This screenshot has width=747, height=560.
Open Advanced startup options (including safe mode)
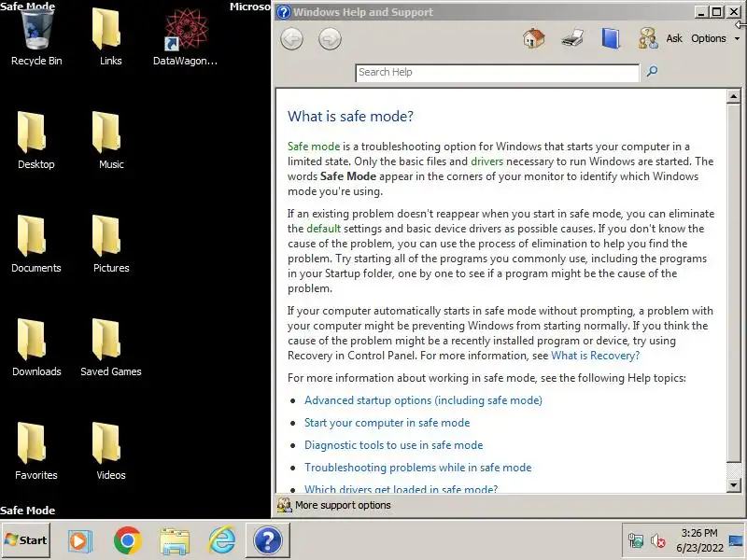(x=423, y=400)
